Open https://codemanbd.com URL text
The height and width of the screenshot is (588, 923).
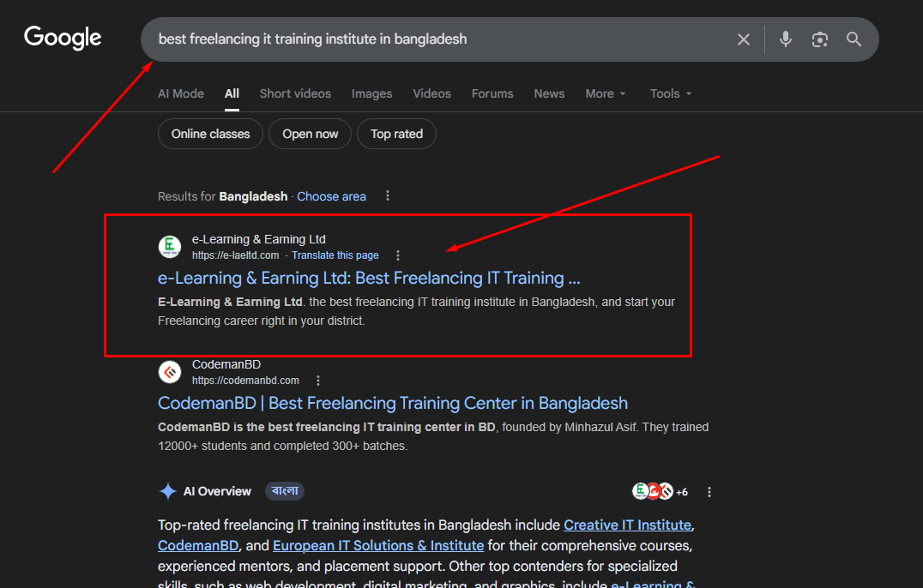[245, 381]
